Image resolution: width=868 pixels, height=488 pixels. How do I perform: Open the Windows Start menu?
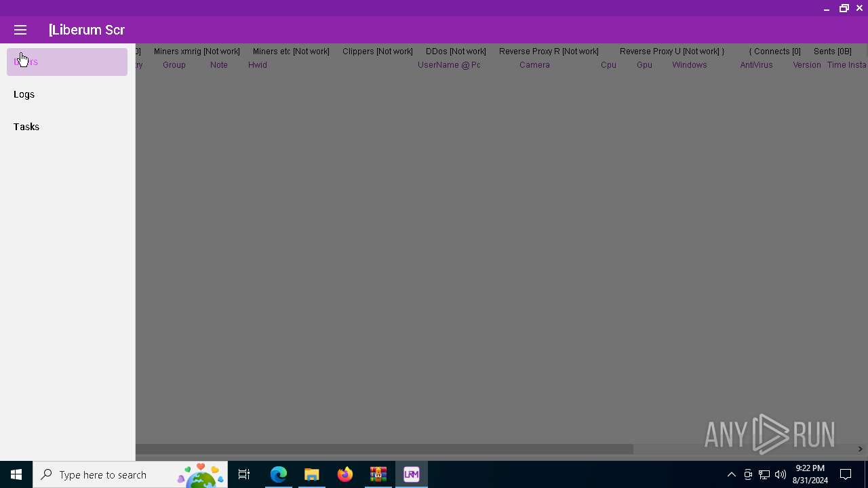(x=16, y=474)
